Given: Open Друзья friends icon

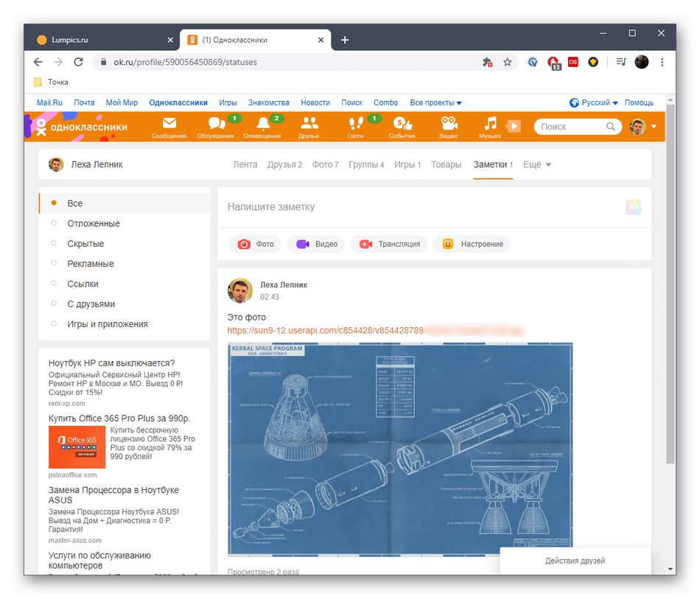Looking at the screenshot, I should [309, 127].
